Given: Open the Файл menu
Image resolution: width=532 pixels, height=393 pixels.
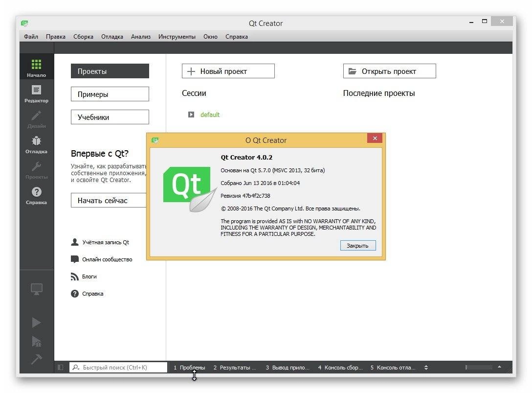Looking at the screenshot, I should pyautogui.click(x=31, y=37).
